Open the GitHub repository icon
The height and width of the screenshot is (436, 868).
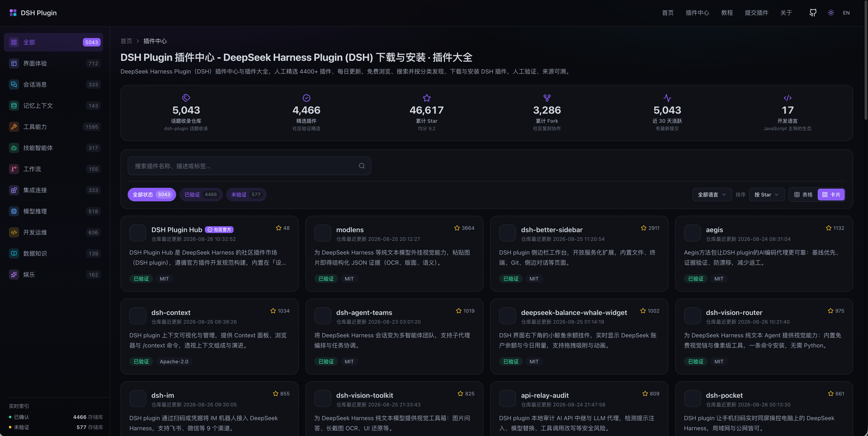[x=813, y=13]
